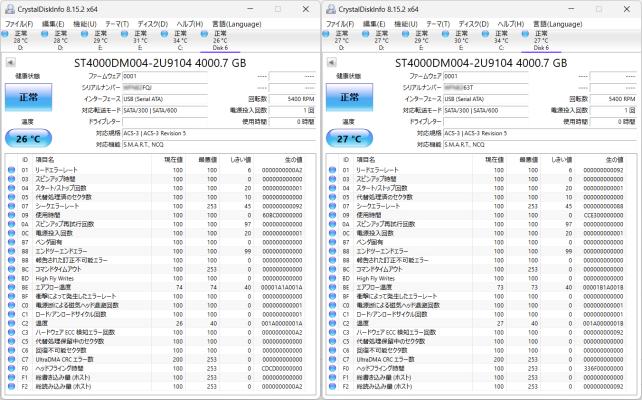Open ヘルプ(H) menu in left window
The height and width of the screenshot is (400, 642).
[x=190, y=24]
